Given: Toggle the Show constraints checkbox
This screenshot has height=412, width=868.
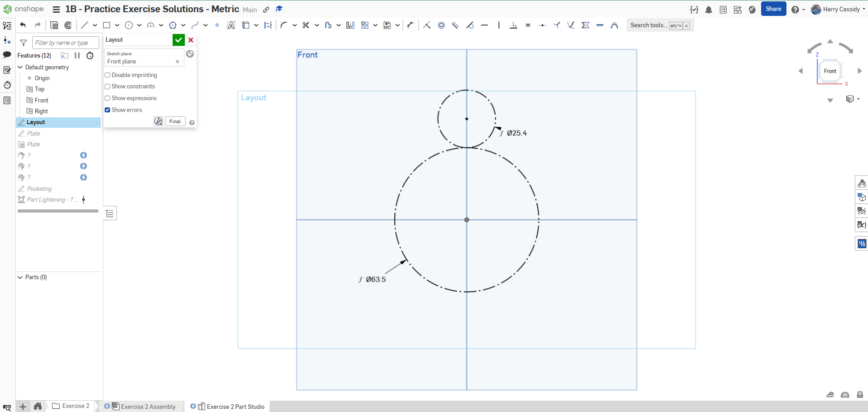Looking at the screenshot, I should (108, 87).
